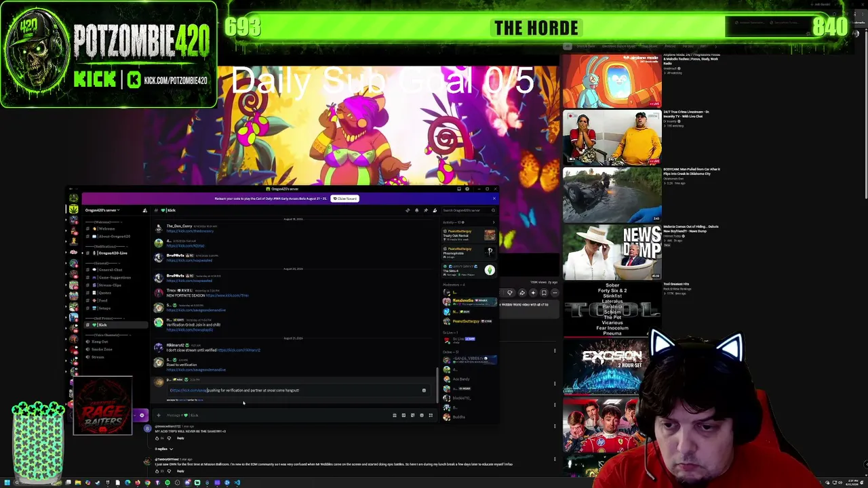
Task: Follow the www.kick.com/Trrev link
Action: pyautogui.click(x=227, y=296)
